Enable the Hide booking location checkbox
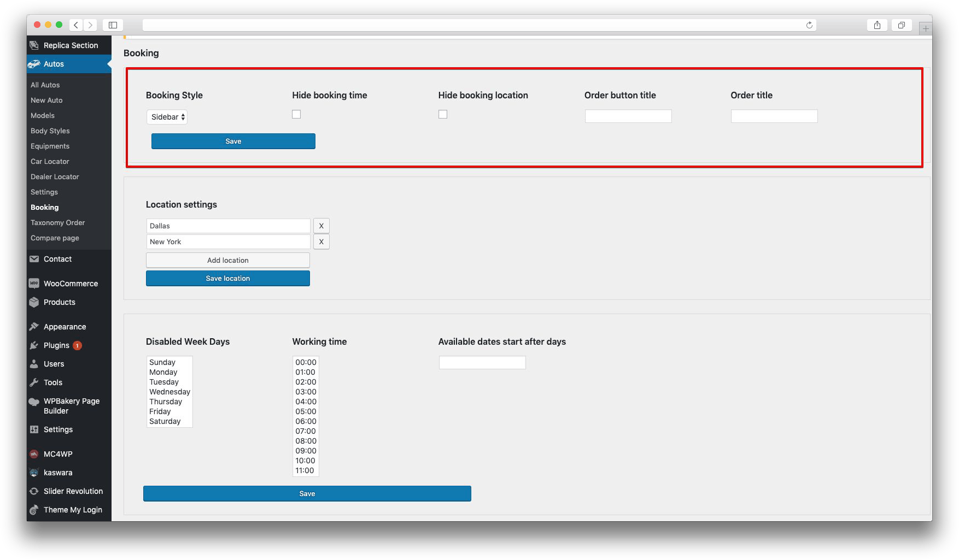 pyautogui.click(x=443, y=114)
